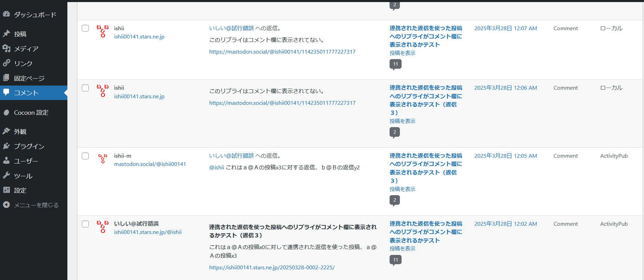Open the 外観 appearance menu
The image size is (644, 280).
pos(20,132)
